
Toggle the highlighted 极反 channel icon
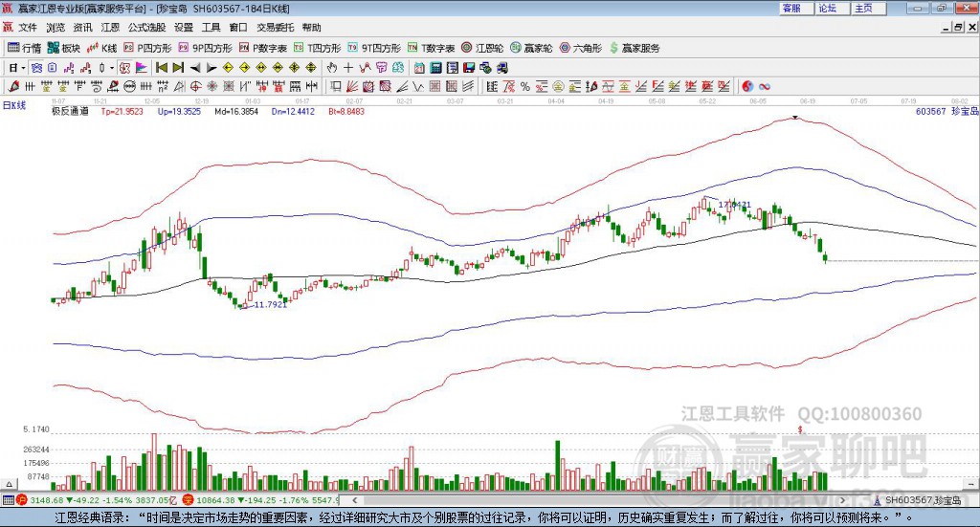[x=124, y=68]
